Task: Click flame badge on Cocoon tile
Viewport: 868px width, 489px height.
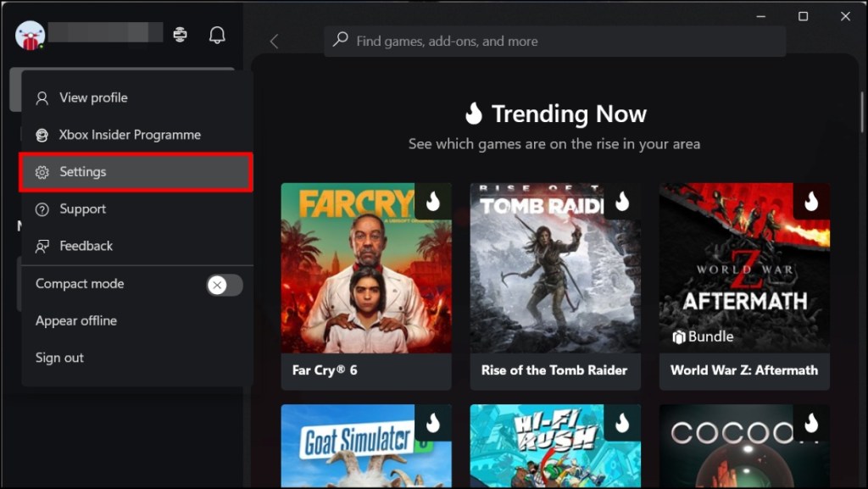Action: 811,423
